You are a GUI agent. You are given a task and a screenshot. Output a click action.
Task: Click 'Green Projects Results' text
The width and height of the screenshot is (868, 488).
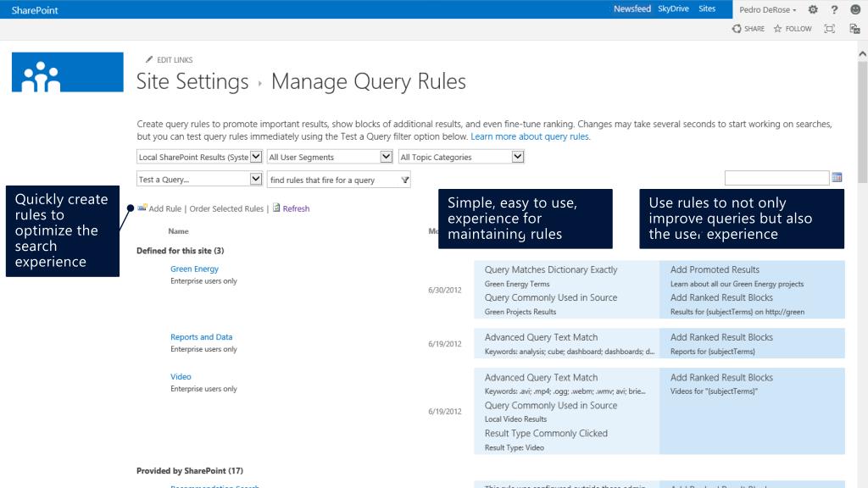coord(520,312)
